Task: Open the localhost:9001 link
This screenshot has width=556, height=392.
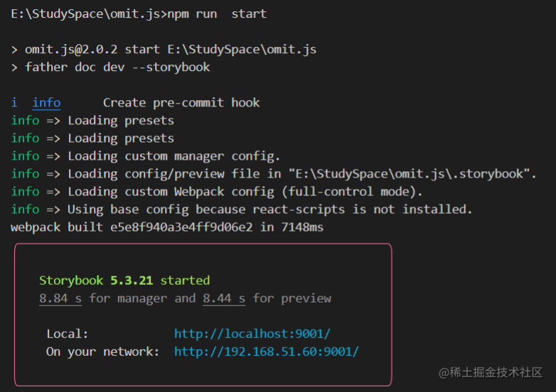Action: click(252, 334)
